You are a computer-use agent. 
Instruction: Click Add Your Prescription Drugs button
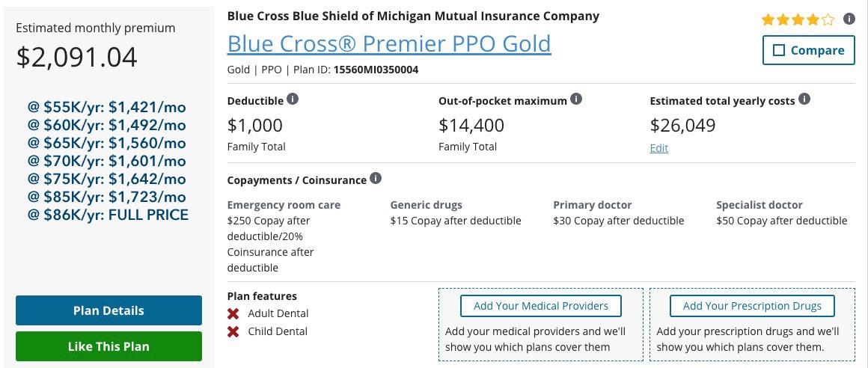point(752,306)
